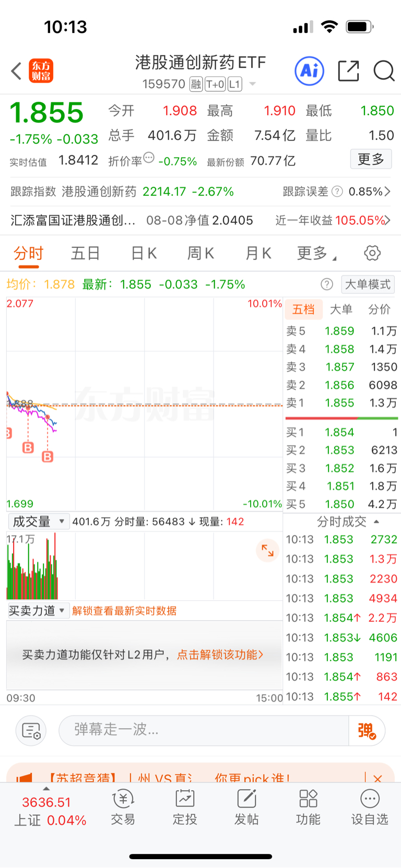Screen dimensions: 401x868
Task: Tap the 卖1 1.855 order row
Action: coord(341,403)
